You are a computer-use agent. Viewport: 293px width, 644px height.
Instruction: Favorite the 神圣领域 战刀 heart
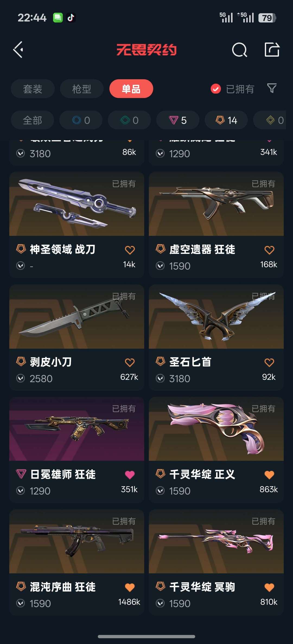tap(130, 250)
